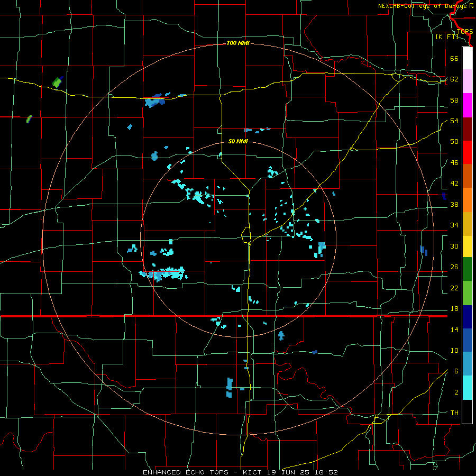Click the black TH threshold legend swatch
This screenshot has width=476, height=476.
click(467, 411)
